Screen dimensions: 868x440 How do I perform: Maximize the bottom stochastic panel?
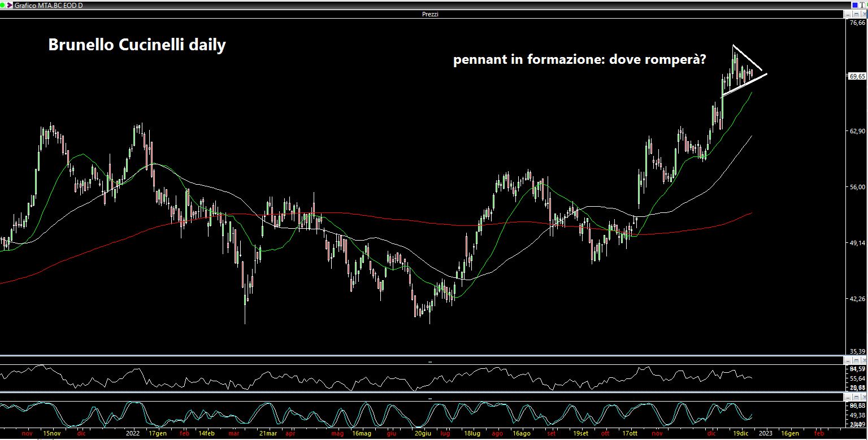coord(856,398)
